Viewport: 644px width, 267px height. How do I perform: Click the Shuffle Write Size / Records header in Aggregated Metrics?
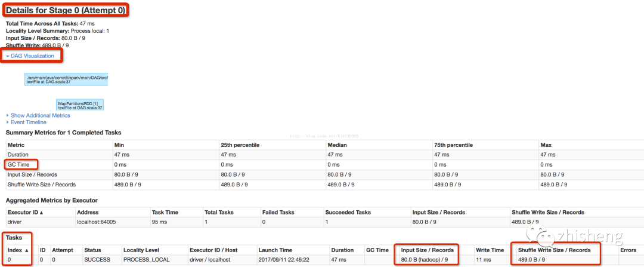pyautogui.click(x=548, y=212)
